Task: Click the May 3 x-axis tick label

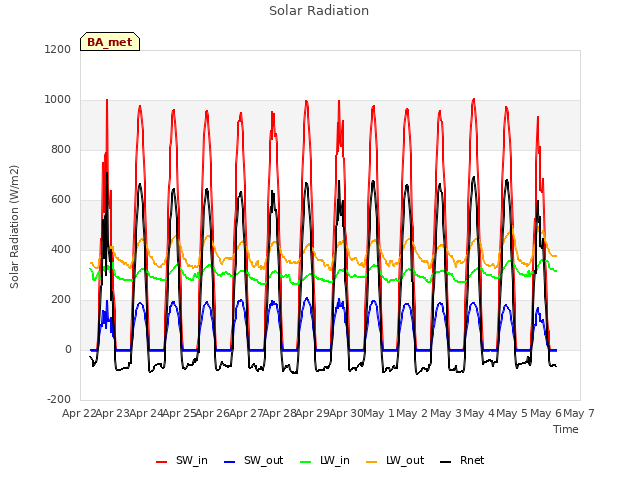Action: click(446, 413)
